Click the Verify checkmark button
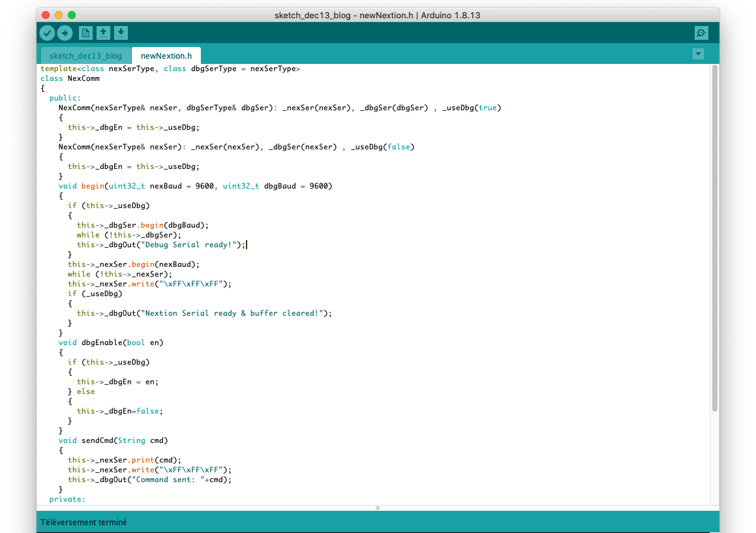 (x=47, y=33)
